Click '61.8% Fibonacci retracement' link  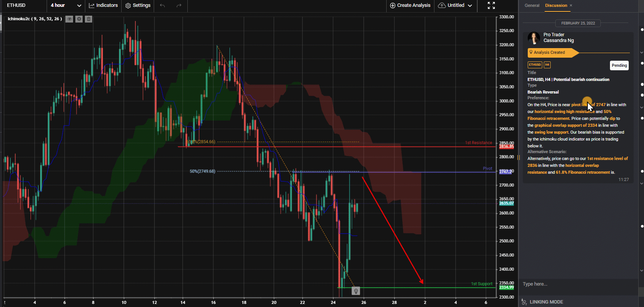coord(583,172)
